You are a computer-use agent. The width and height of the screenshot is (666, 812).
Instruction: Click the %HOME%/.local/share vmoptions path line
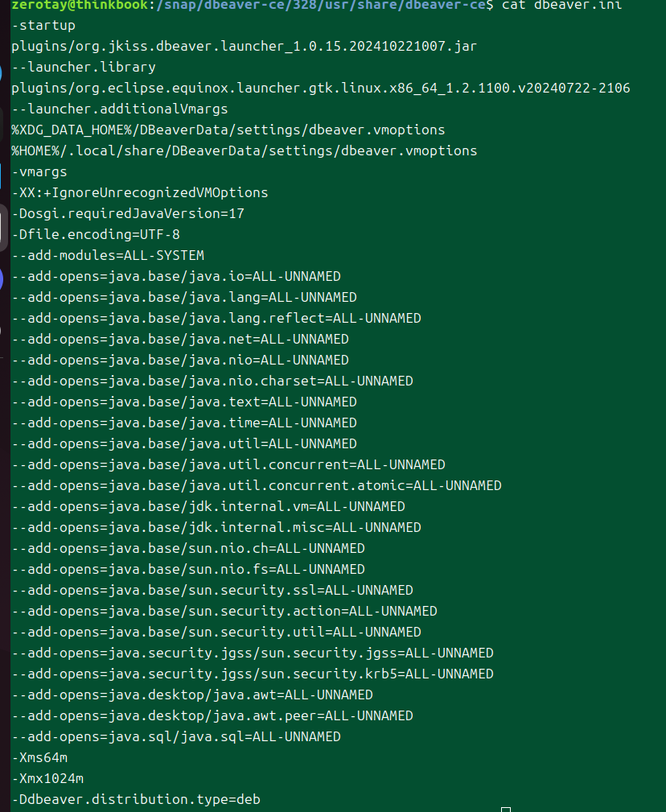click(244, 150)
